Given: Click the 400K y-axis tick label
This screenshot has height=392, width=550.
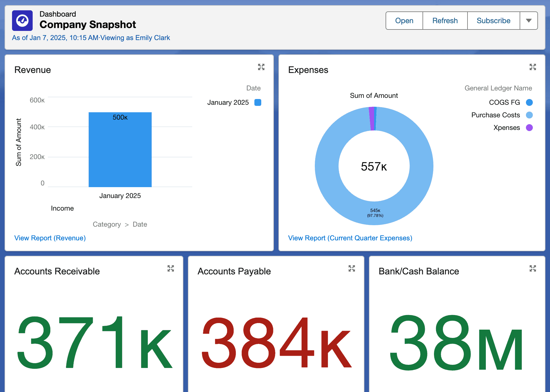Looking at the screenshot, I should click(x=37, y=127).
